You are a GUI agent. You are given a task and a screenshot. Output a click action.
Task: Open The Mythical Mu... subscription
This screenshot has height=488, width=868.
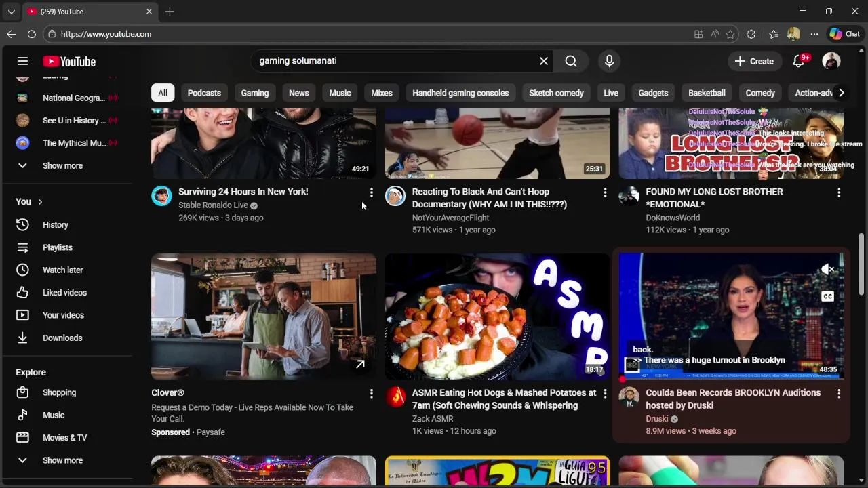[68, 143]
